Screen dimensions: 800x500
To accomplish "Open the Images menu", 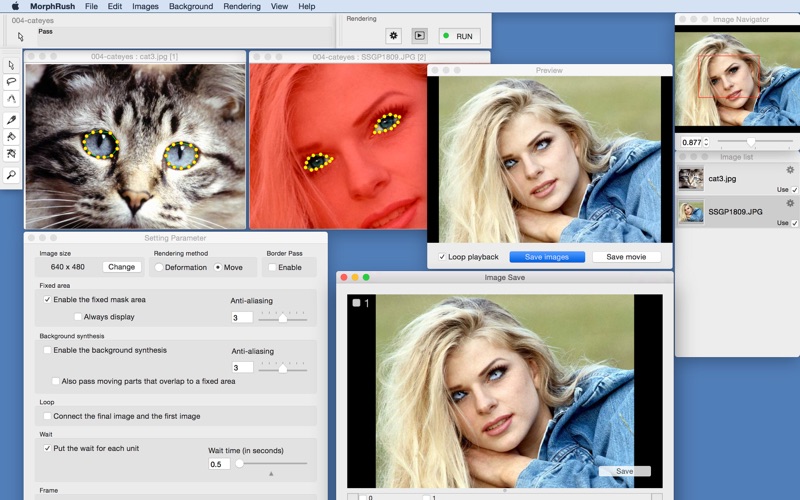I will [145, 6].
